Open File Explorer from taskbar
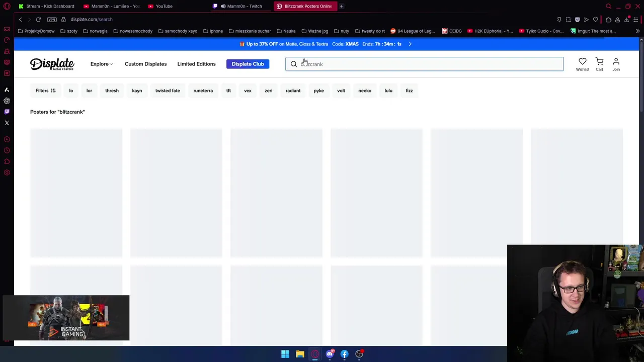 [300, 354]
